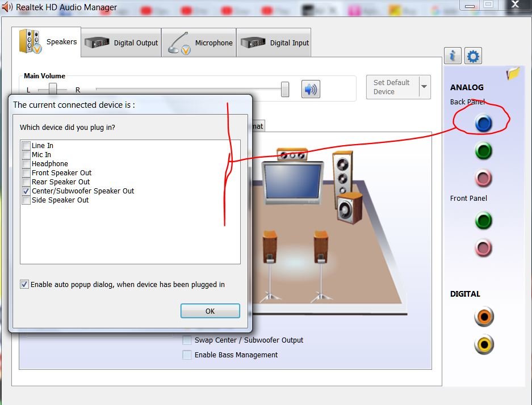Select the pink back panel jack
The width and height of the screenshot is (532, 405).
point(484,178)
